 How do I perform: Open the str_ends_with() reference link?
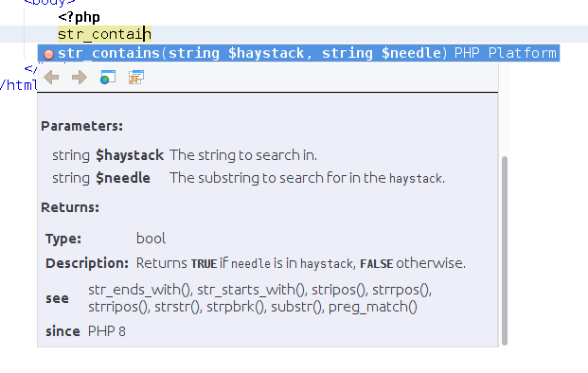point(139,290)
